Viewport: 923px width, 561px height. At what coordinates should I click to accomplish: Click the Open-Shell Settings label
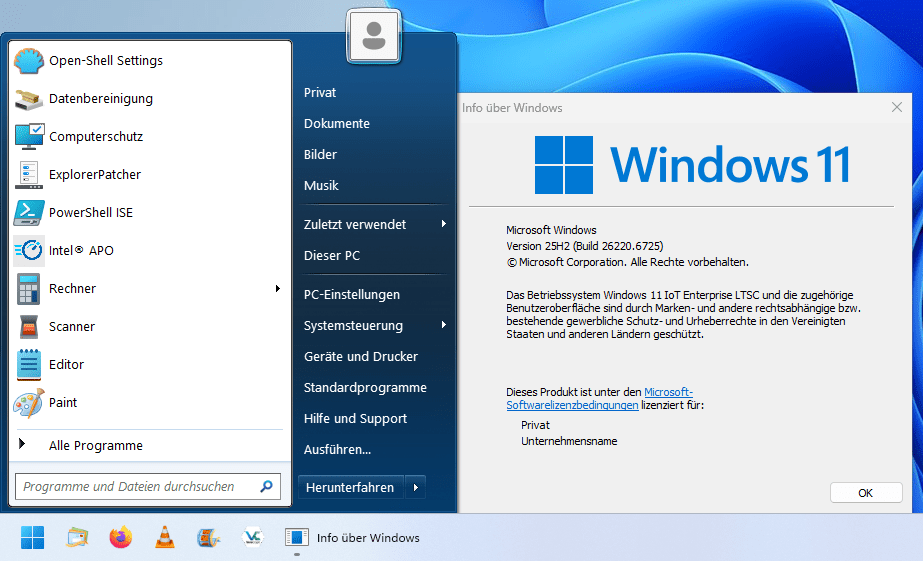click(106, 61)
